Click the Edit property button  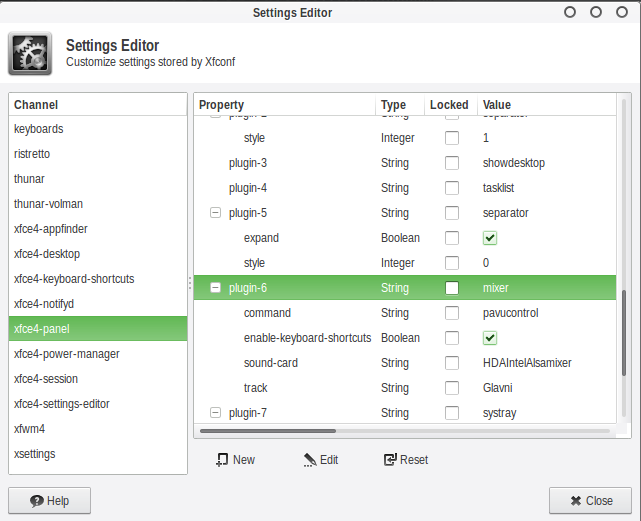[321, 460]
